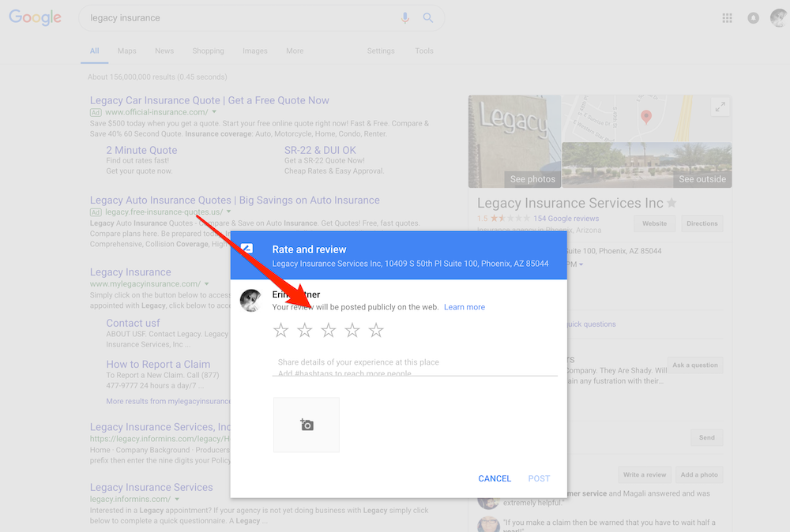790x532 pixels.
Task: Expand official-insurance.com ad URL dropdown arrow
Action: point(214,112)
